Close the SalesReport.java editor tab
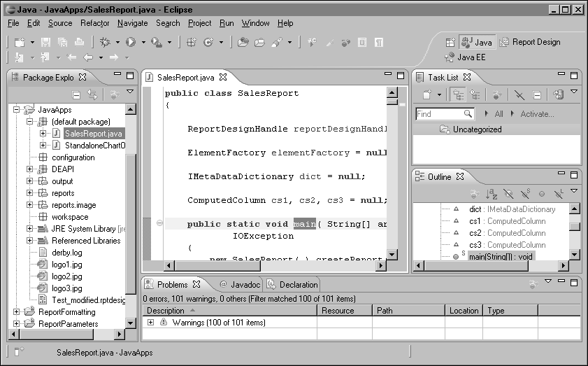This screenshot has height=366, width=588. (x=223, y=78)
